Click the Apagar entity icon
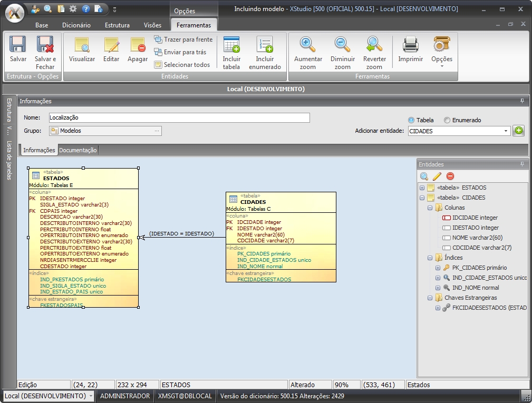This screenshot has width=532, height=403. tap(137, 45)
